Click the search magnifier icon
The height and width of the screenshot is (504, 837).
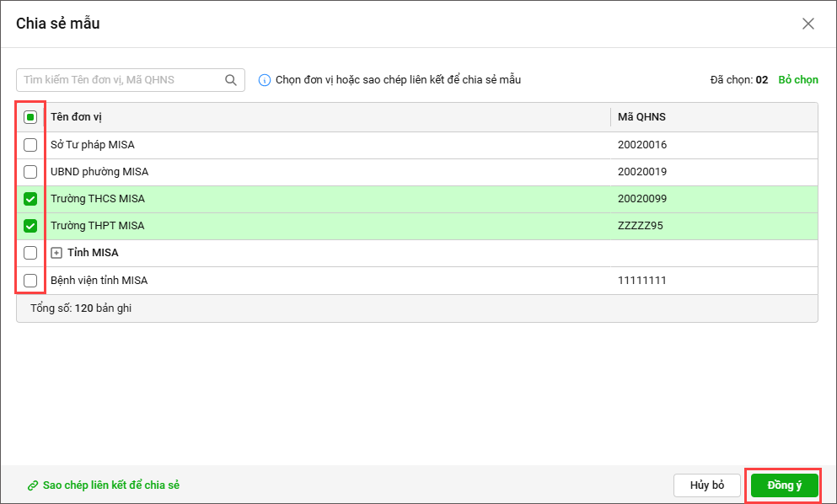coord(231,80)
